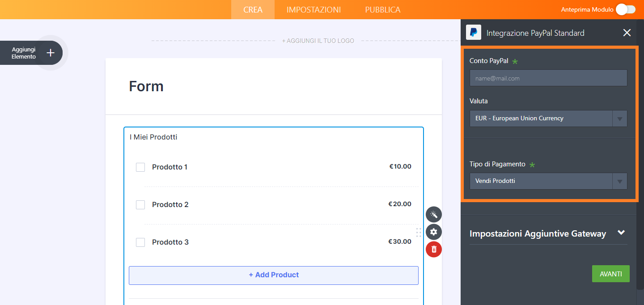Click the Prodotto 3 product name
Screen dimensions: 644x305
170,242
